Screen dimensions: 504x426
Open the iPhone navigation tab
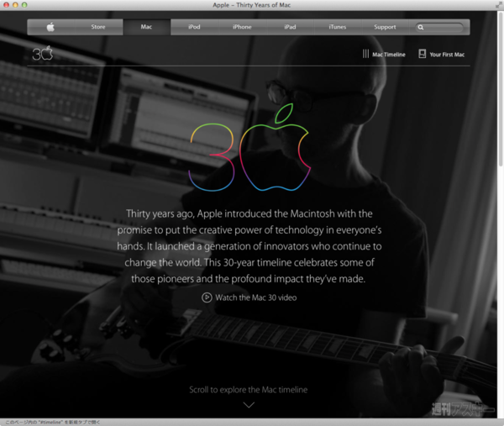(242, 27)
